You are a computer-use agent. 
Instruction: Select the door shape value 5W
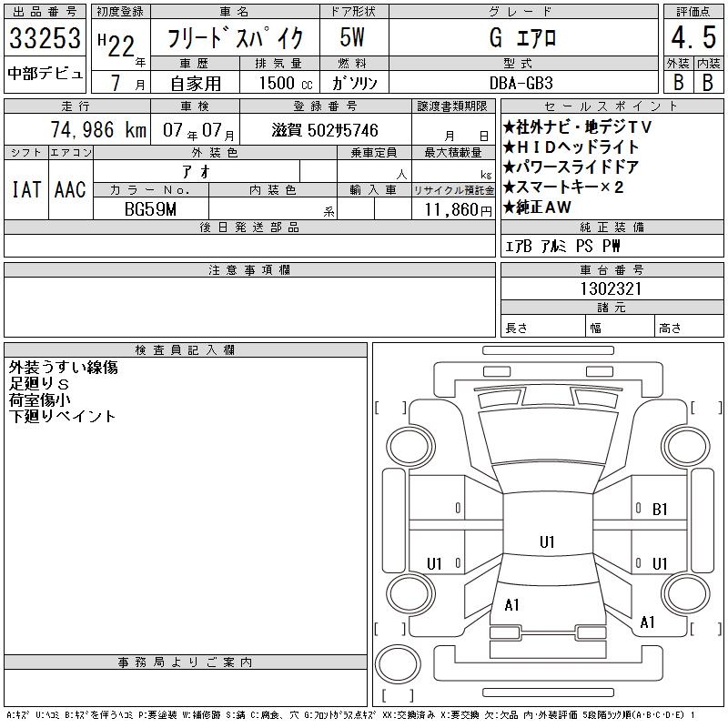[x=352, y=37]
